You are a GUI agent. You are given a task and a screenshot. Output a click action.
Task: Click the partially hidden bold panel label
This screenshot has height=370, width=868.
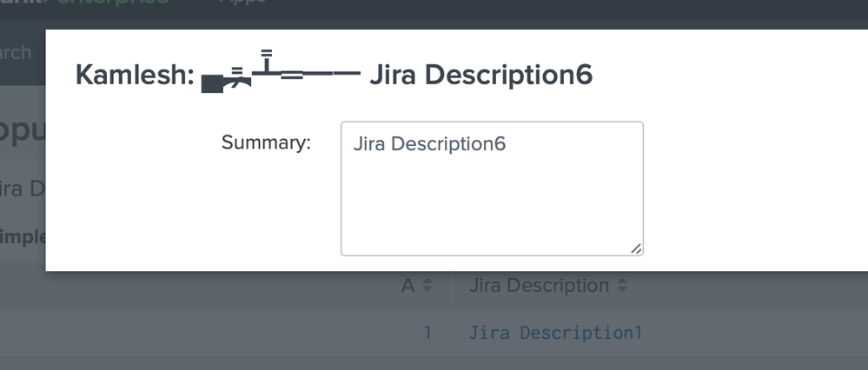pyautogui.click(x=22, y=238)
